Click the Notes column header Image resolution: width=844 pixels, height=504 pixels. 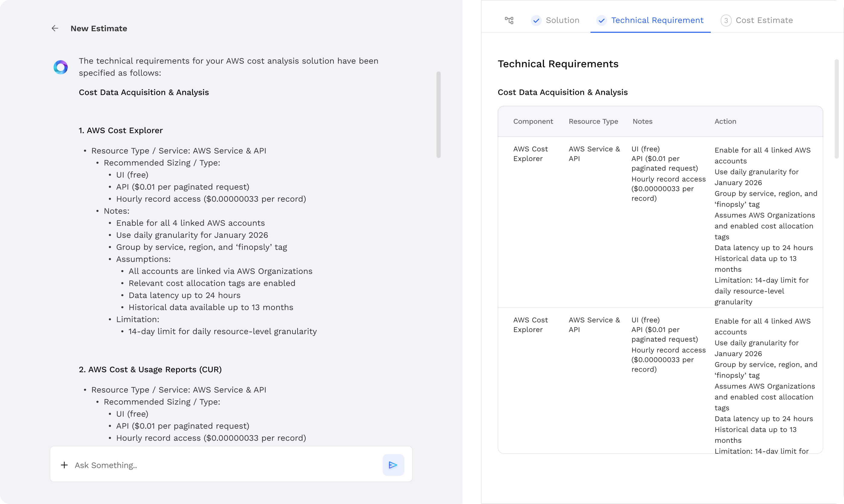tap(642, 122)
